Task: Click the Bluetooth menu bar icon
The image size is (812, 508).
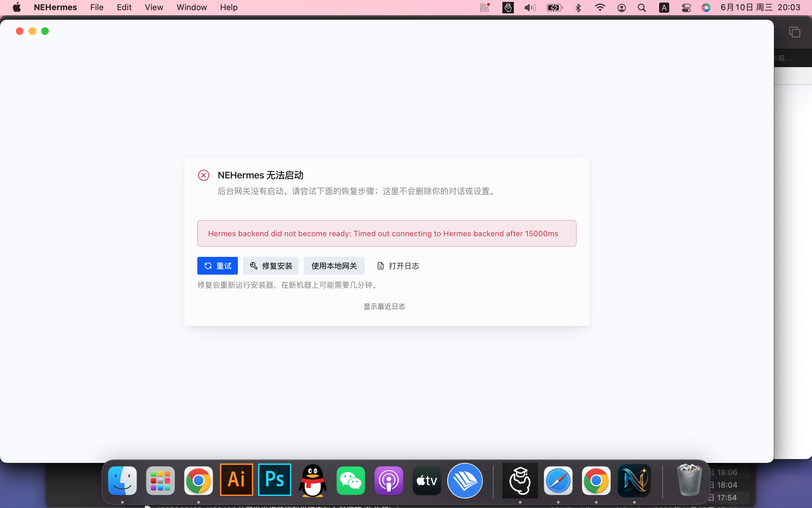Action: 578,7
